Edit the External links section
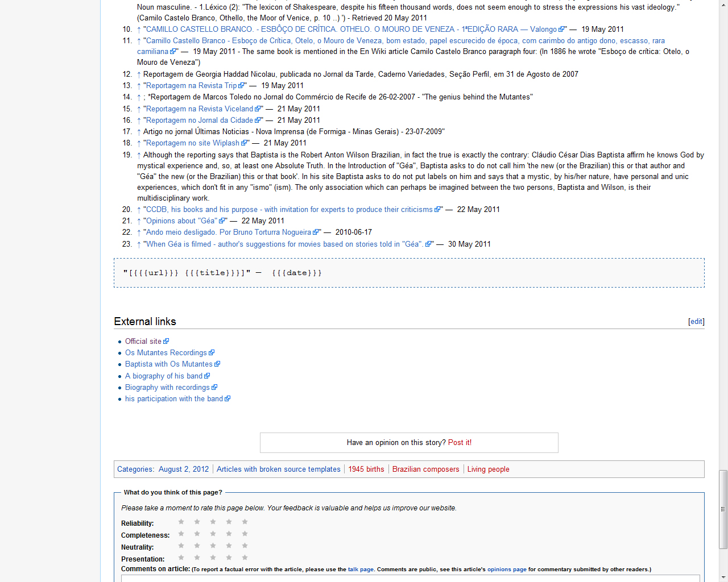 696,322
